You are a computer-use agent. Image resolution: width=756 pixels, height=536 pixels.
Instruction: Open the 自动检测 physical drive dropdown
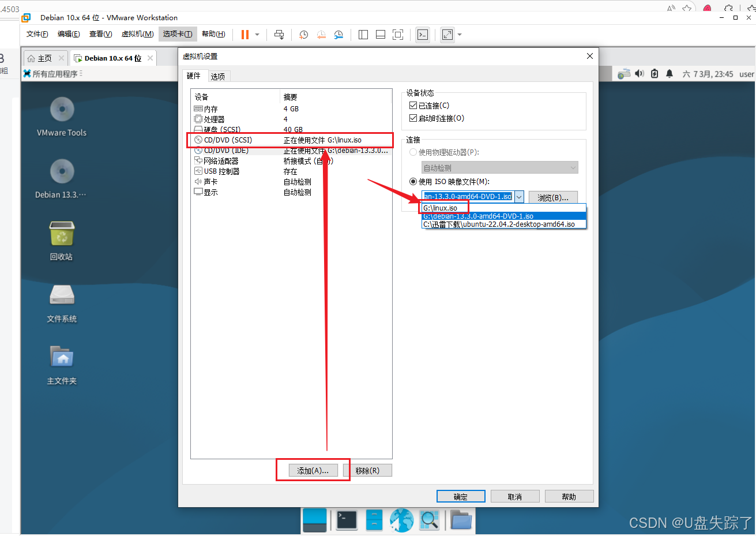tap(500, 168)
